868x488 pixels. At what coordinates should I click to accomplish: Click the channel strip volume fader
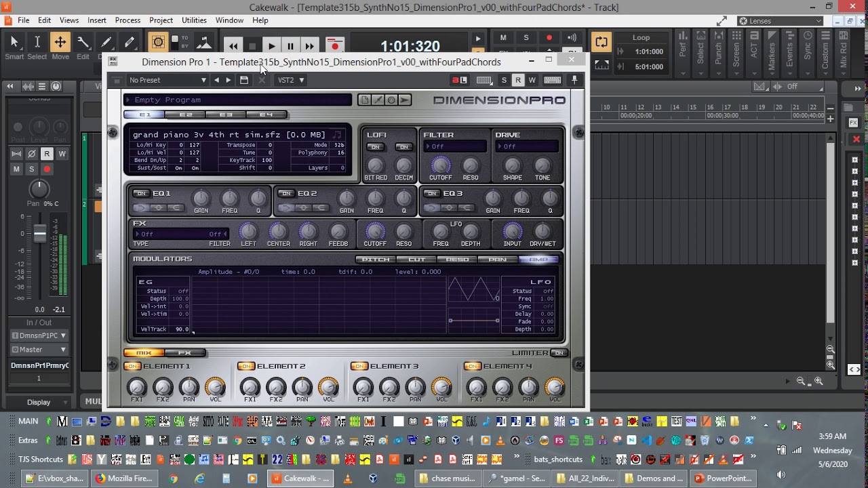tap(40, 234)
